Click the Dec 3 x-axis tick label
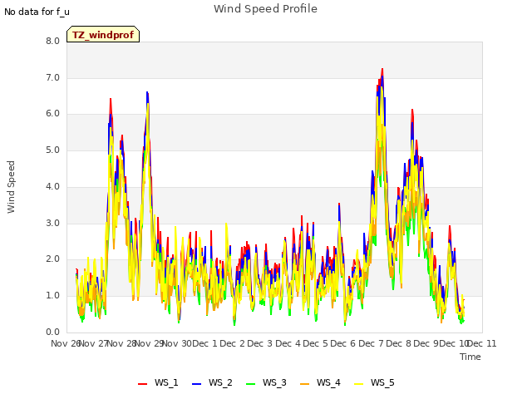The height and width of the screenshot is (399, 532). click(x=260, y=343)
